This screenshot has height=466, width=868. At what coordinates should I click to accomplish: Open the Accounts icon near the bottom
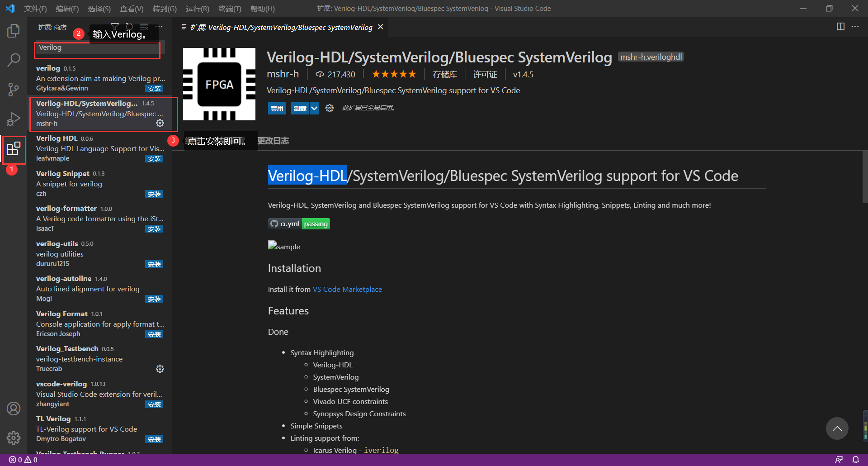click(14, 409)
